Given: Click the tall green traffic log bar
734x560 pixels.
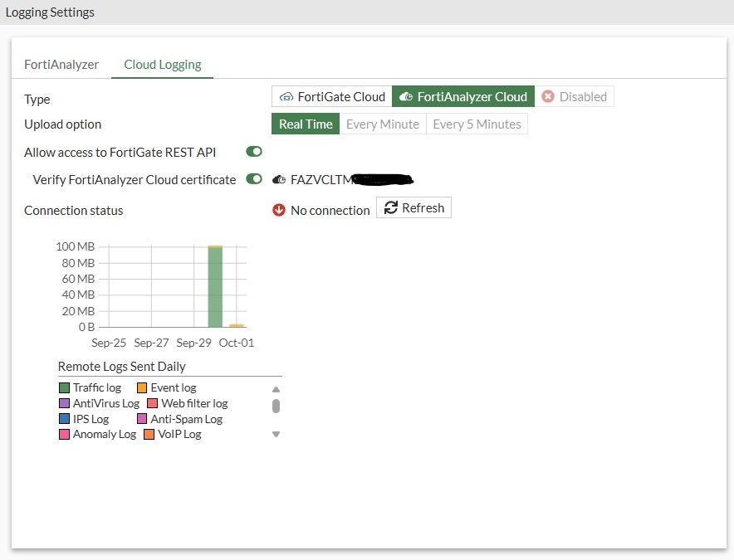Looking at the screenshot, I should 215,287.
